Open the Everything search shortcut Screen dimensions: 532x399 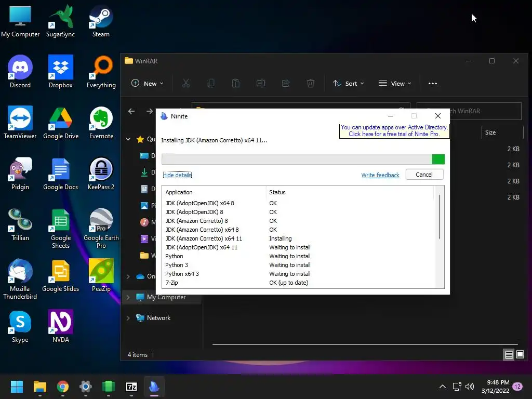[x=101, y=72]
